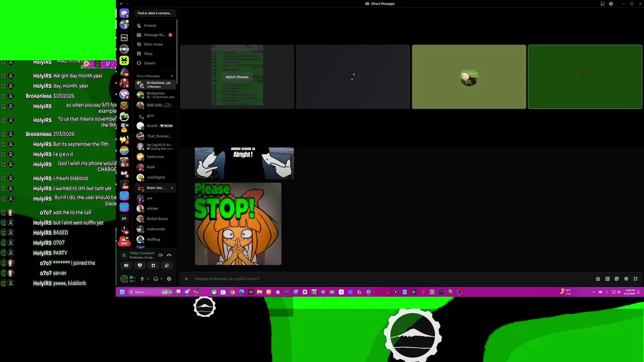Create a new DM with plus icon
The height and width of the screenshot is (362, 644).
coord(172,76)
